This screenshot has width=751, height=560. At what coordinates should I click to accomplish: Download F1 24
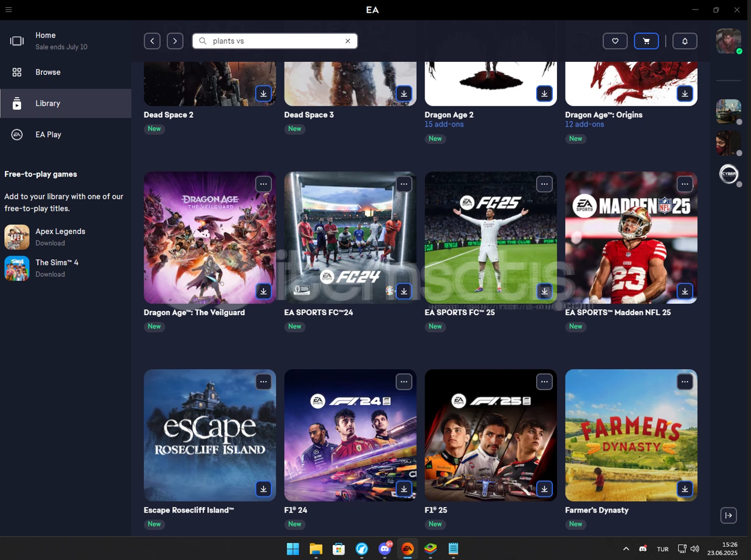coord(404,489)
